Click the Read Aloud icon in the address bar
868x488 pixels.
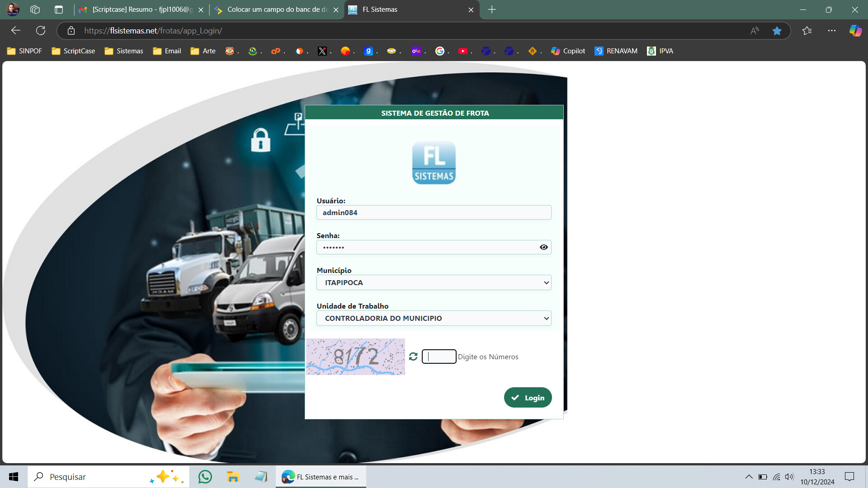(x=754, y=31)
